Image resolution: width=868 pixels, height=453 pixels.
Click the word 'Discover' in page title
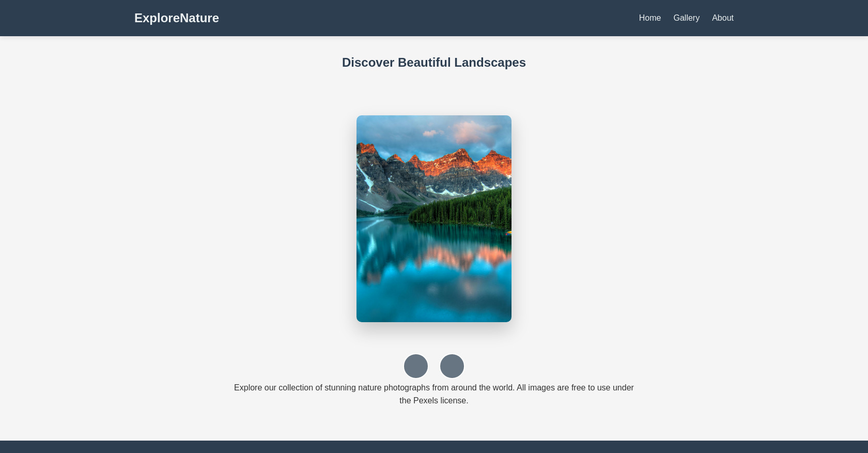368,63
